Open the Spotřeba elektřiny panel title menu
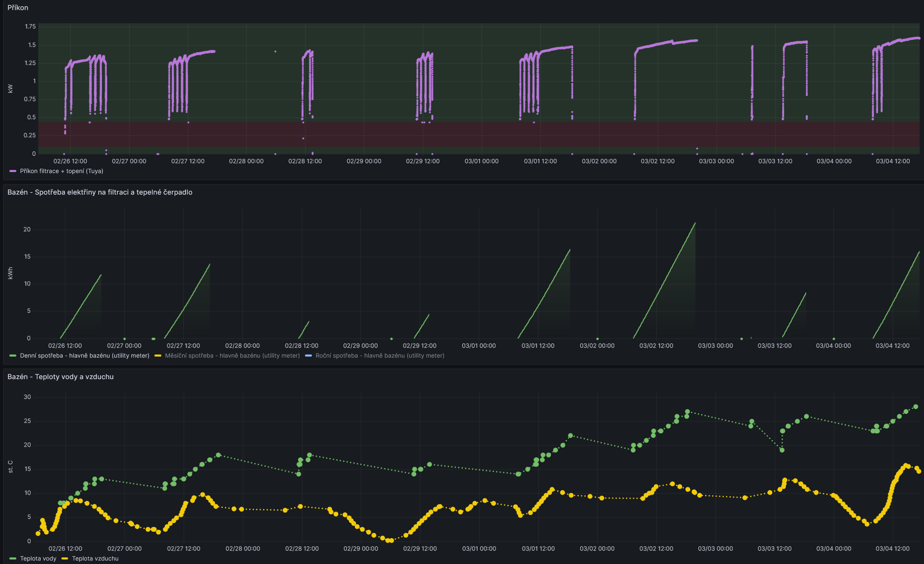 [100, 192]
